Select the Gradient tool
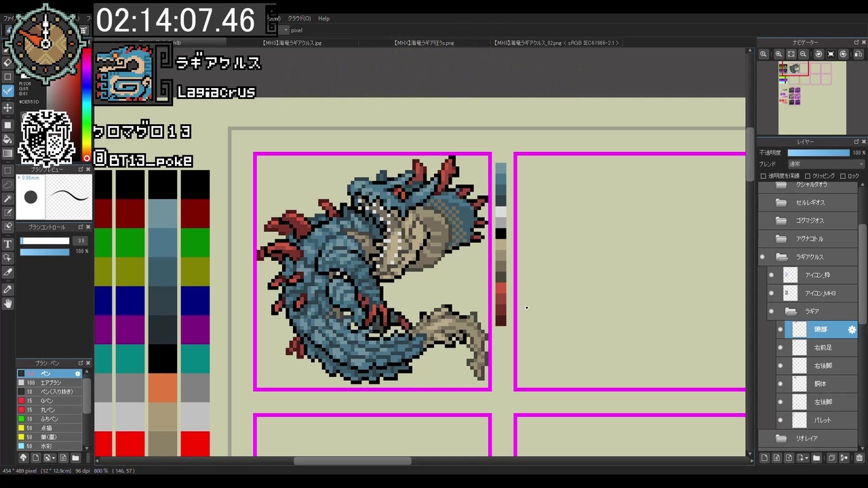 coord(8,153)
